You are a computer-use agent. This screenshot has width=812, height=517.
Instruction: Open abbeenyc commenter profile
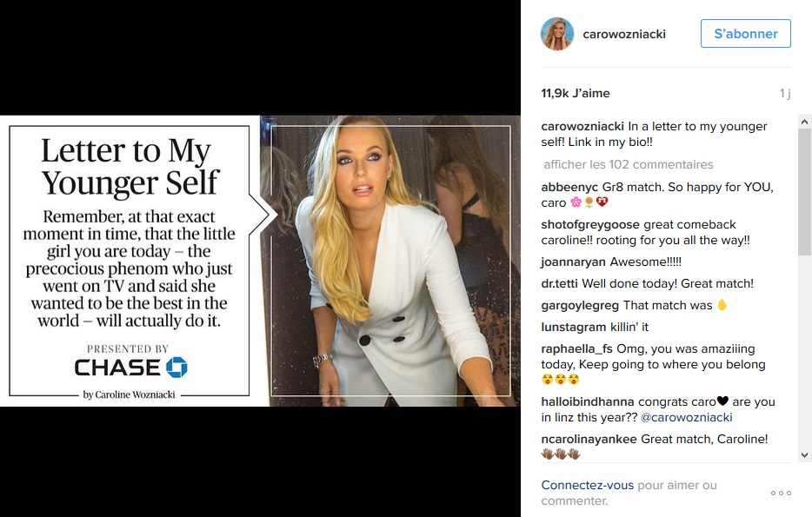(569, 188)
